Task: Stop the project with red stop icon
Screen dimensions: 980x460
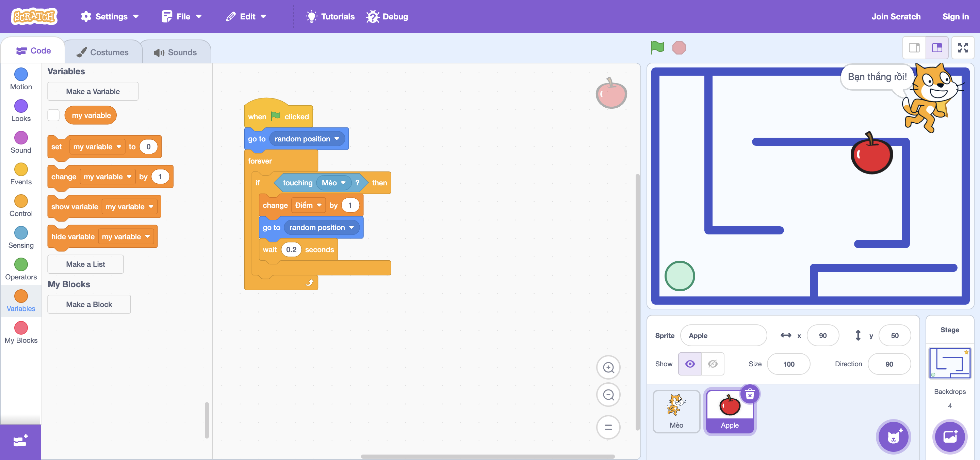Action: click(x=679, y=48)
